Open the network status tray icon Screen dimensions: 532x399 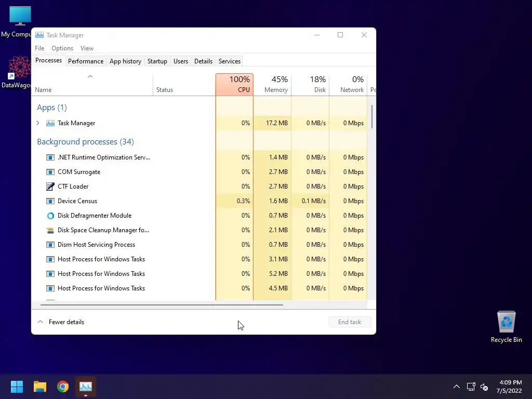[471, 387]
